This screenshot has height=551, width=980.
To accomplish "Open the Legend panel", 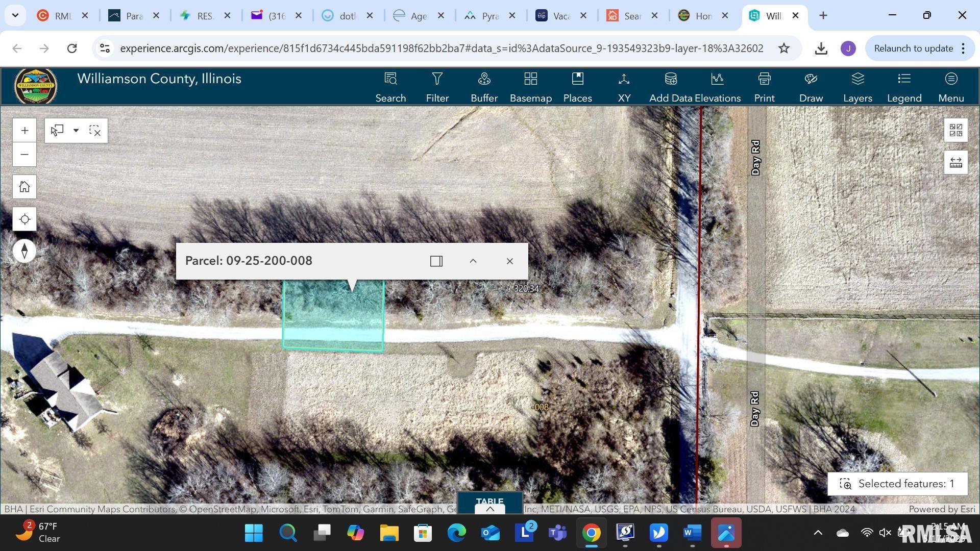I will (x=903, y=86).
